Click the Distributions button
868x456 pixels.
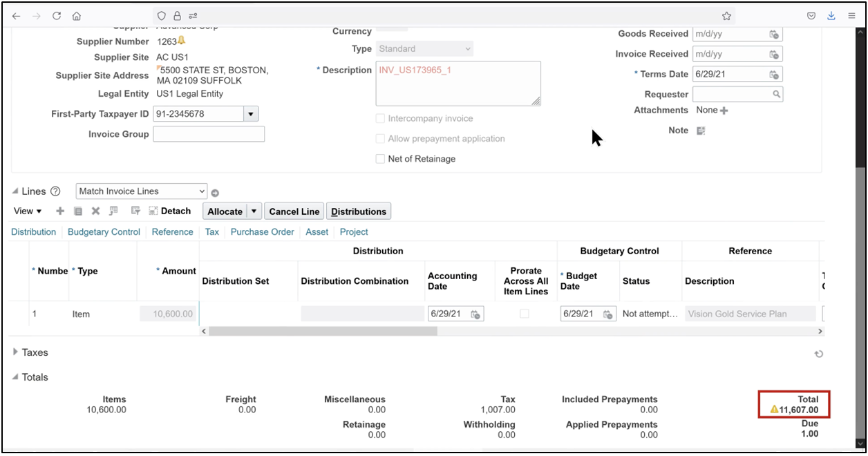pyautogui.click(x=359, y=211)
